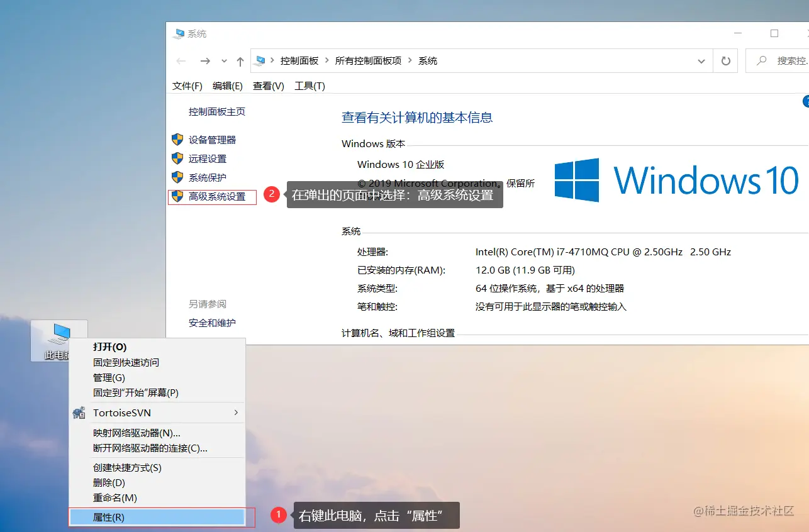809x532 pixels.
Task: Open TortoiseSVN submenu entry
Action: (157, 413)
